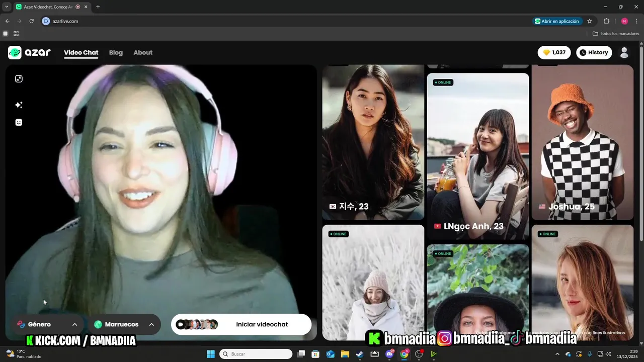Open the apps grid bookmark icon
Image resolution: width=644 pixels, height=362 pixels.
pyautogui.click(x=16, y=34)
